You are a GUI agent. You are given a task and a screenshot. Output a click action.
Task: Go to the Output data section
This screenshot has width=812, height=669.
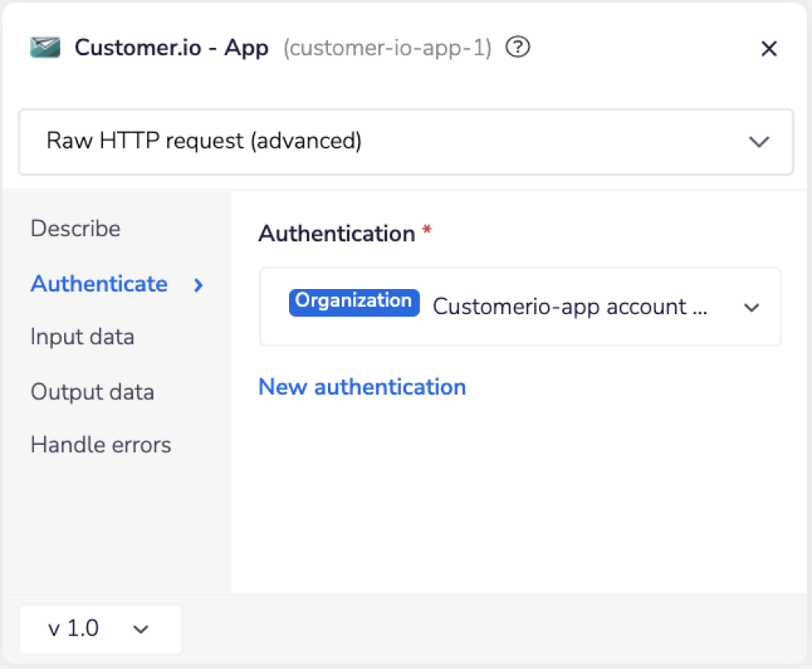click(x=92, y=392)
